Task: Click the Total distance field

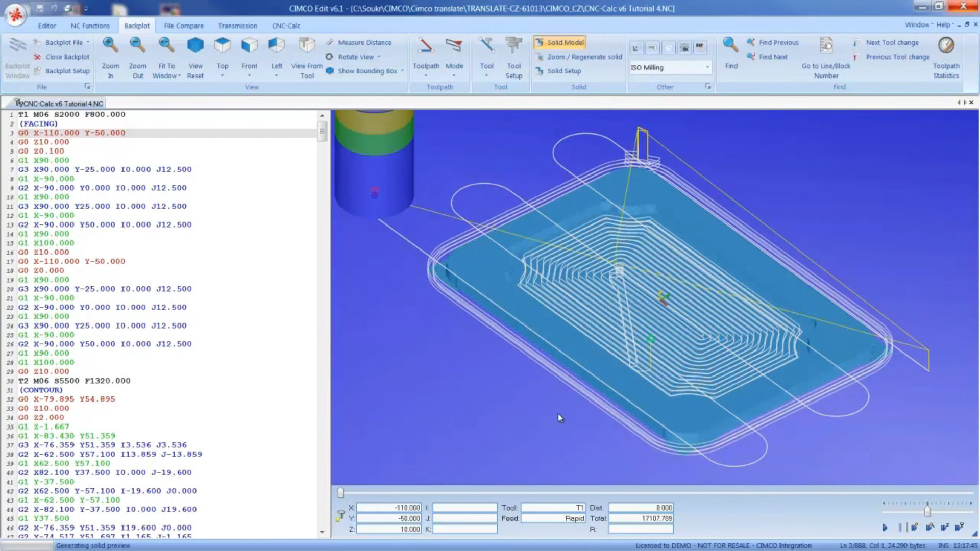Action: click(x=641, y=518)
